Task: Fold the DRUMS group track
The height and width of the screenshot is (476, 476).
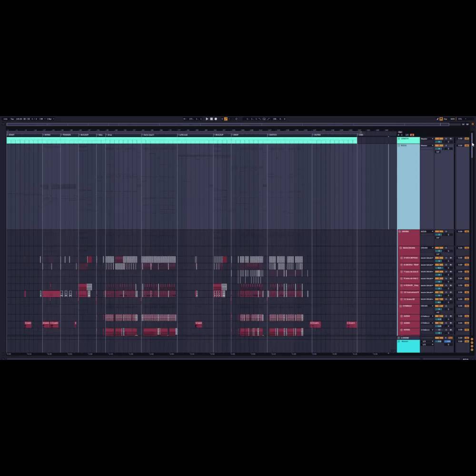Action: 399,232
